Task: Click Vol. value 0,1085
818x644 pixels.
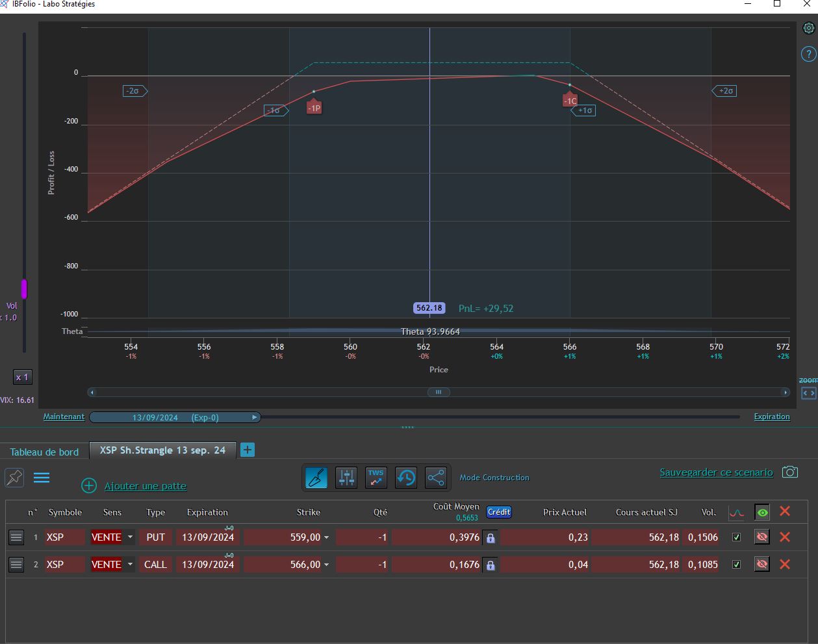Action: tap(702, 564)
